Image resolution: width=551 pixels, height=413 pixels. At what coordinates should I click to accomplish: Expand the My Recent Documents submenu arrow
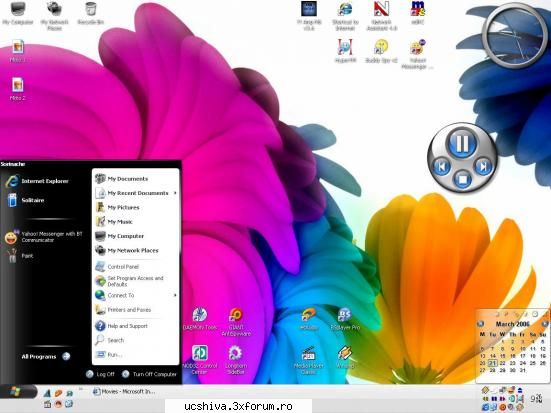[x=175, y=193]
